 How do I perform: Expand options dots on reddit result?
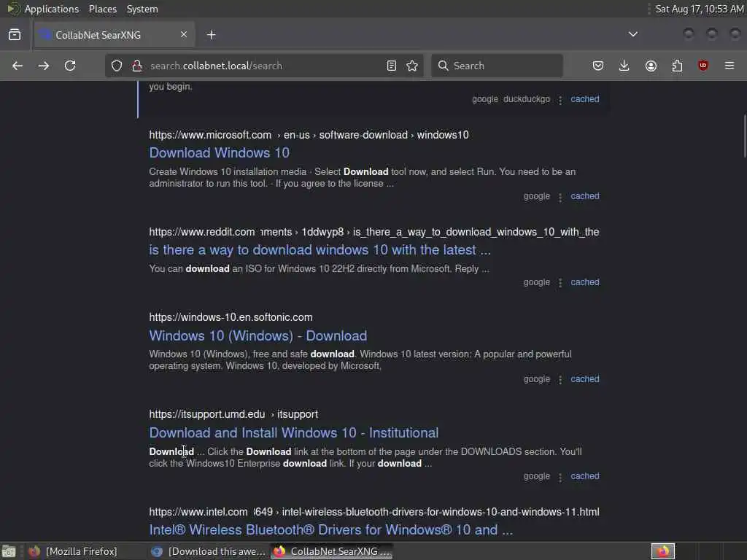[x=560, y=283]
